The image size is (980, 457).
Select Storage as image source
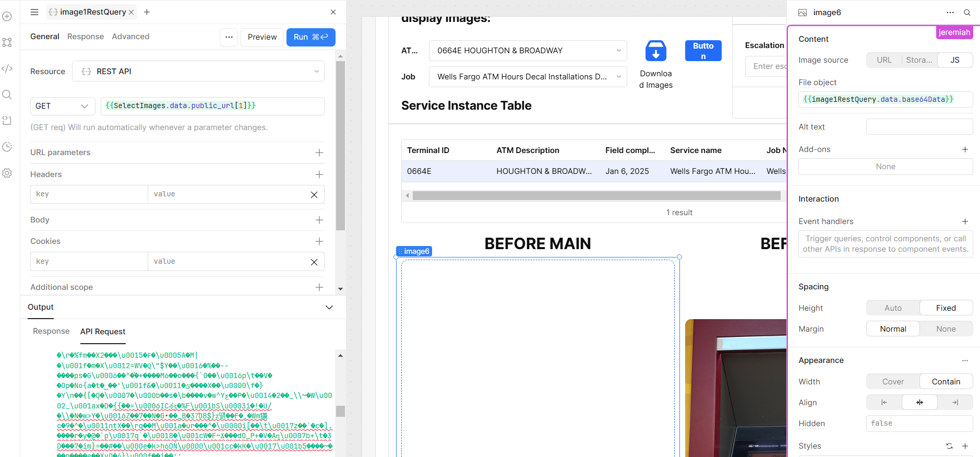[919, 60]
